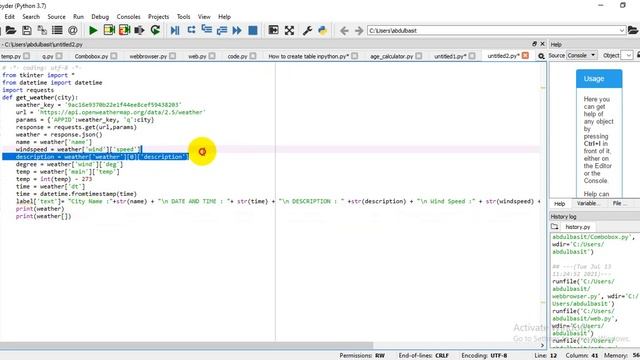Maximize the current pane
The image size is (640, 360).
273,31
